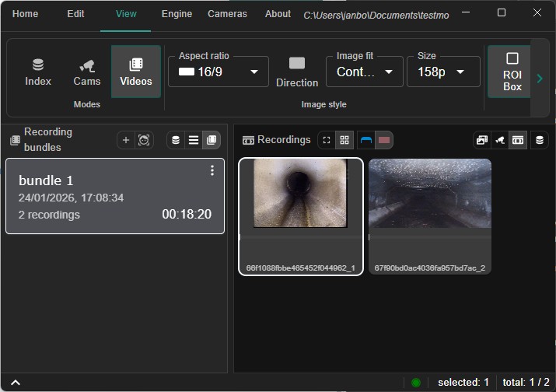Switch to Index mode
Screen dimensions: 556x392
37,72
